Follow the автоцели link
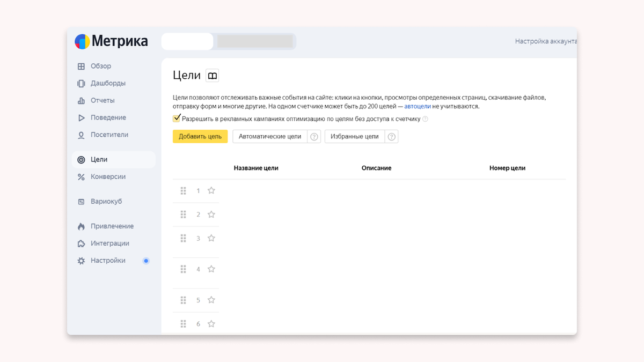 click(418, 106)
